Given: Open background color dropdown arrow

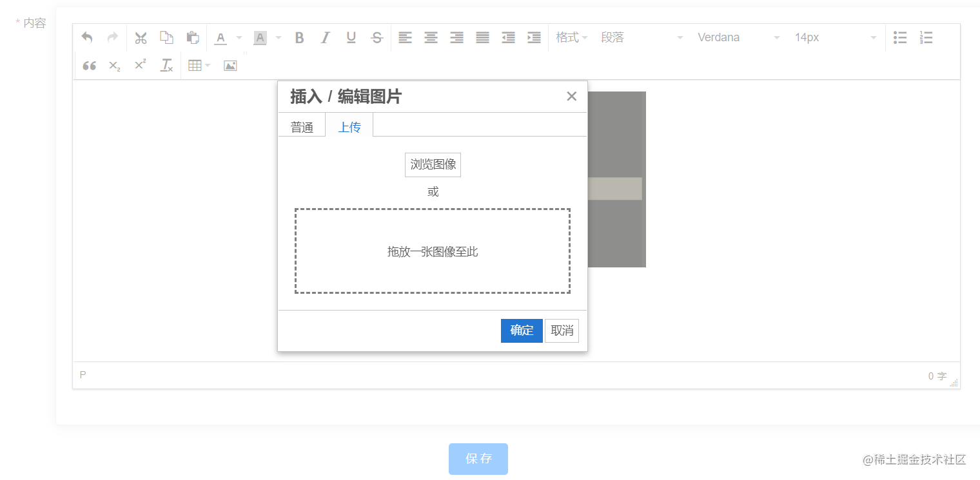Looking at the screenshot, I should coord(279,37).
